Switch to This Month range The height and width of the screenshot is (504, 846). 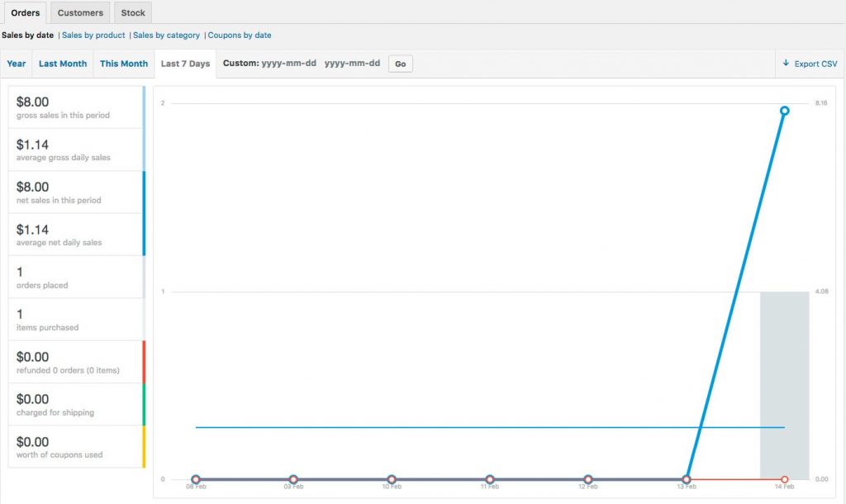point(124,64)
